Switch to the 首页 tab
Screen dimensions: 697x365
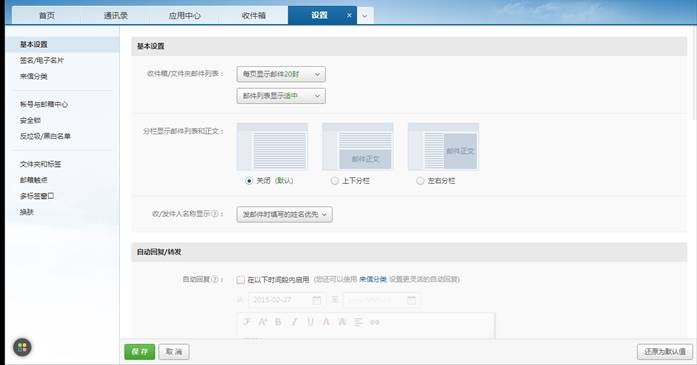[x=47, y=16]
